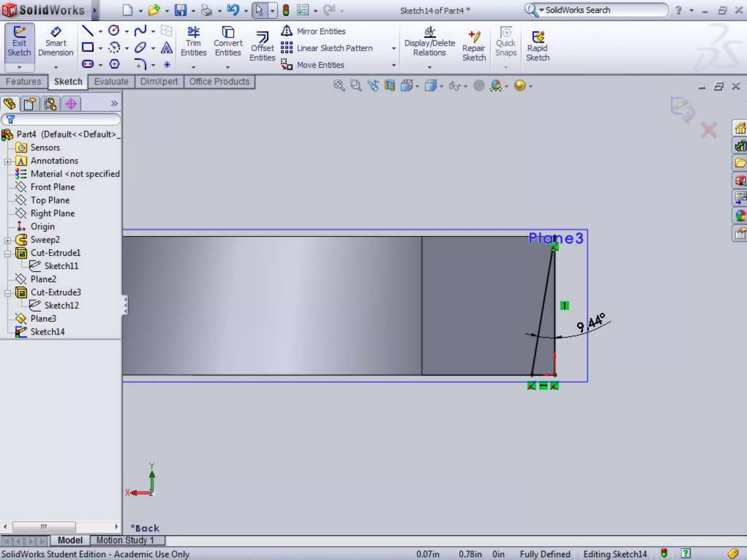Image resolution: width=747 pixels, height=560 pixels.
Task: Click the Mirror Entities icon
Action: coord(287,31)
